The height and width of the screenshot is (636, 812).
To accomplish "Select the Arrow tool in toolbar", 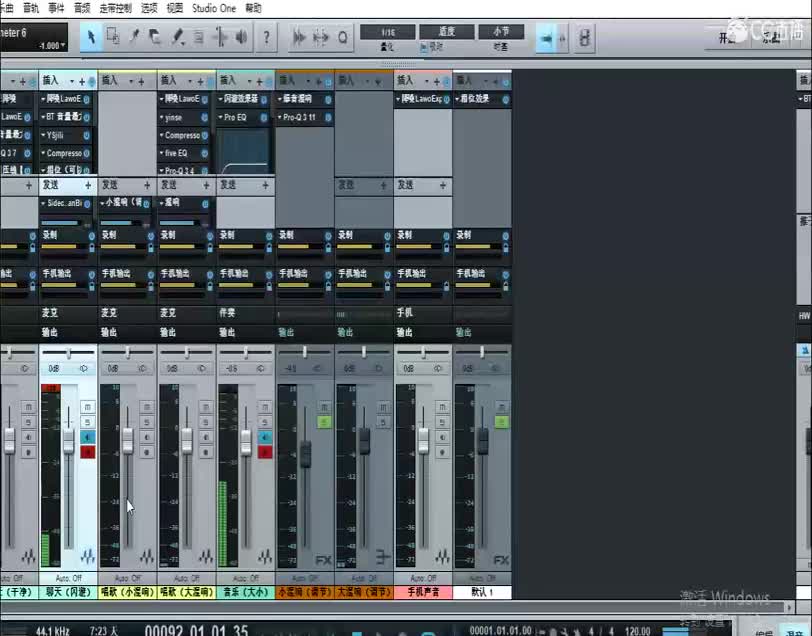I will pos(91,37).
